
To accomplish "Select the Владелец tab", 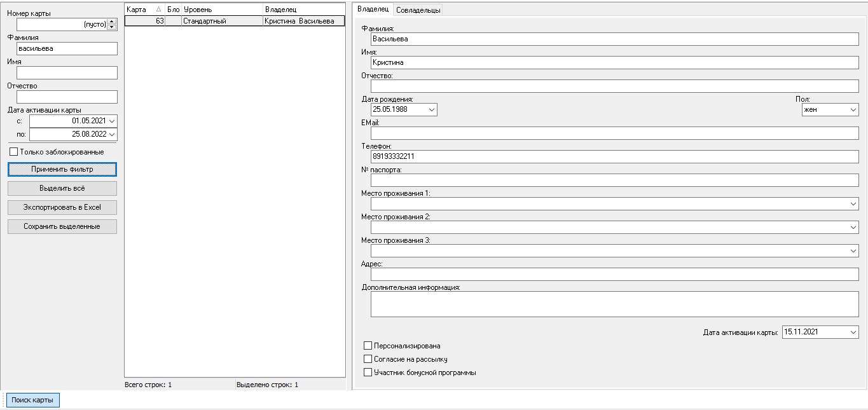I will [x=373, y=9].
